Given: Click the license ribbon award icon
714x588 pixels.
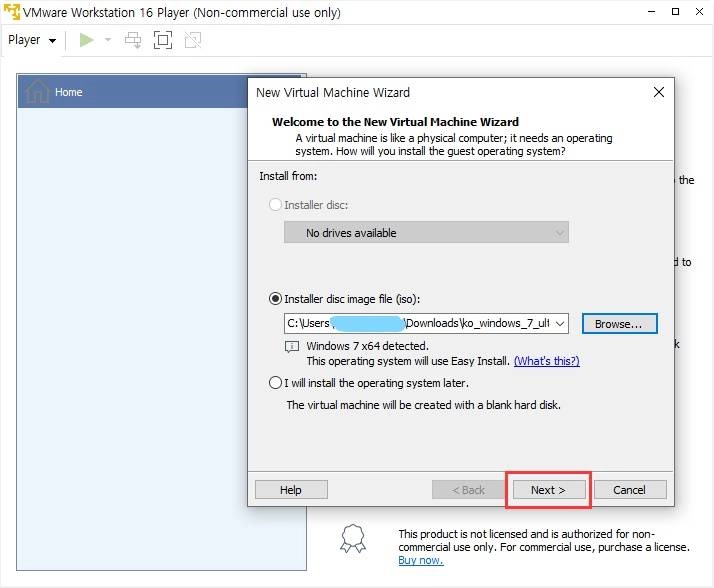Looking at the screenshot, I should pyautogui.click(x=353, y=539).
